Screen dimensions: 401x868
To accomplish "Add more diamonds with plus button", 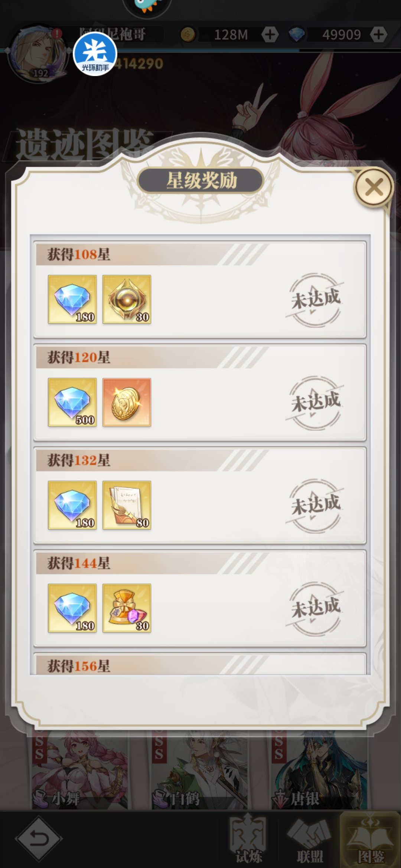I will click(378, 34).
